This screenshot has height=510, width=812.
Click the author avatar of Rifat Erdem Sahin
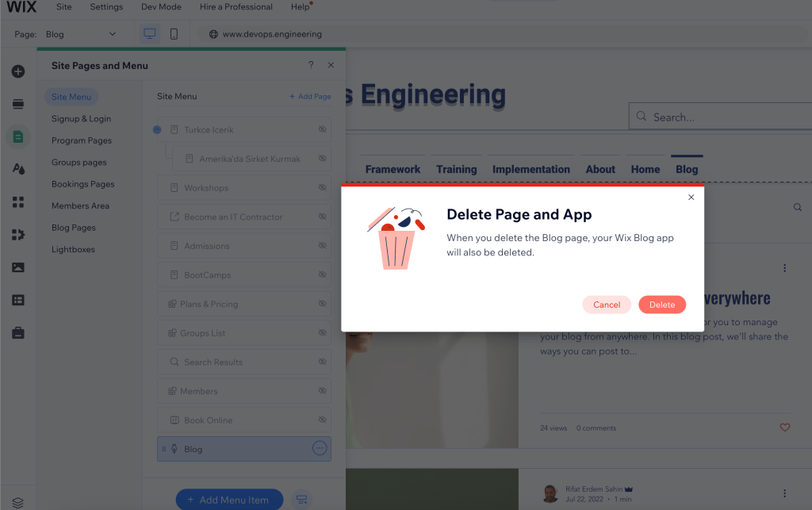click(550, 494)
